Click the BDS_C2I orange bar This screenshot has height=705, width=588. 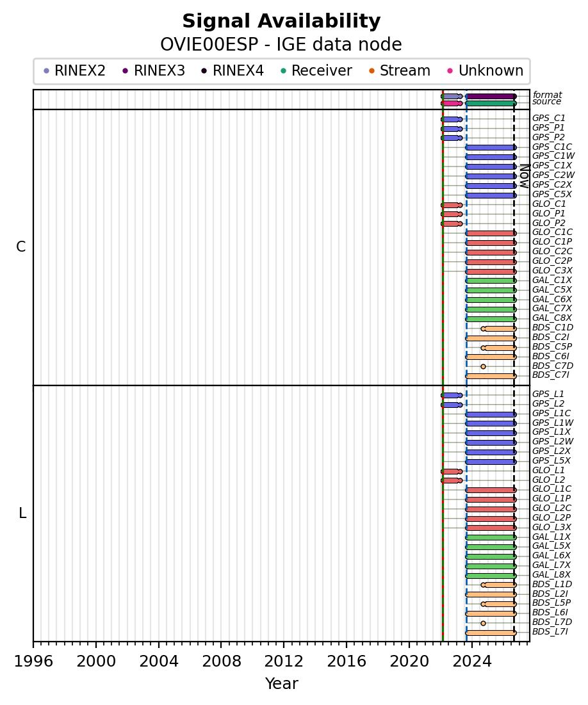(491, 338)
